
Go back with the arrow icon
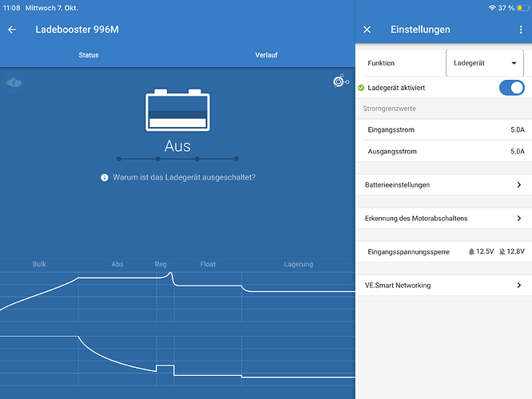pyautogui.click(x=12, y=30)
